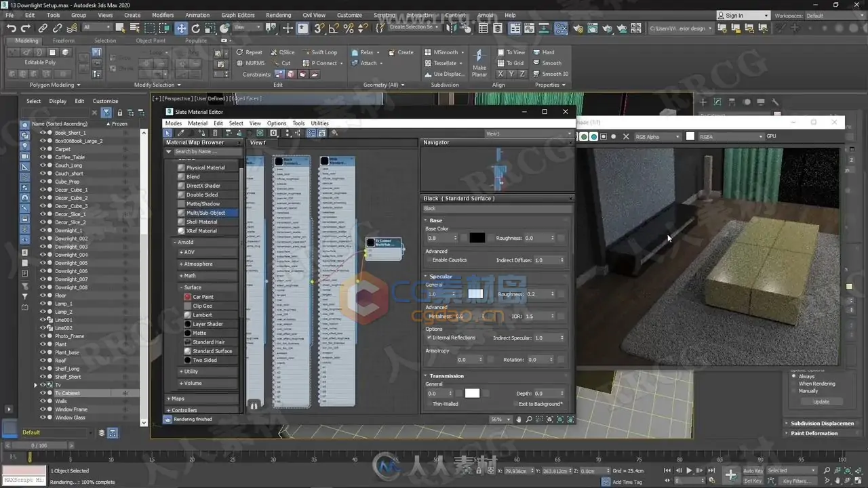This screenshot has height=488, width=868.
Task: Click the Repeat button in Edit panel
Action: point(249,52)
